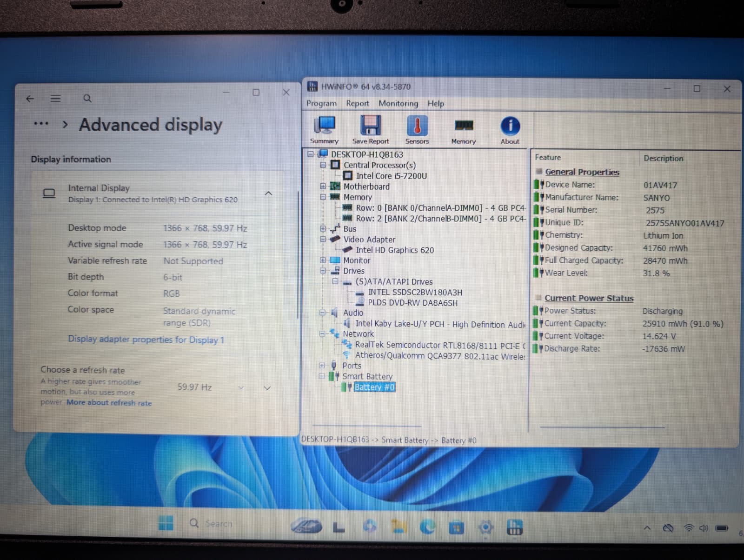Image resolution: width=744 pixels, height=560 pixels.
Task: Select the Motherboard tree node
Action: (x=366, y=187)
